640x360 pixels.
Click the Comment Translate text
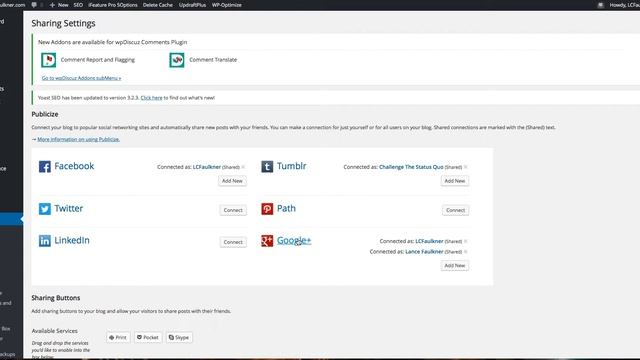[x=213, y=60]
